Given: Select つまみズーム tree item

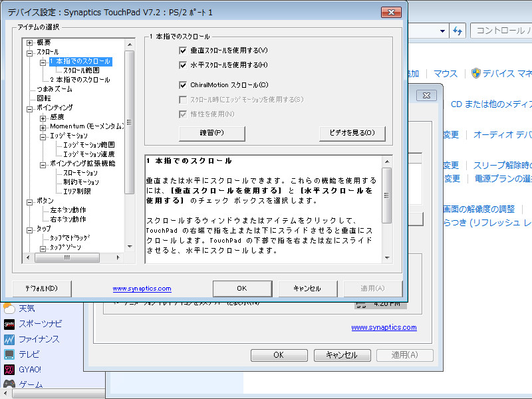Looking at the screenshot, I should (x=55, y=89).
